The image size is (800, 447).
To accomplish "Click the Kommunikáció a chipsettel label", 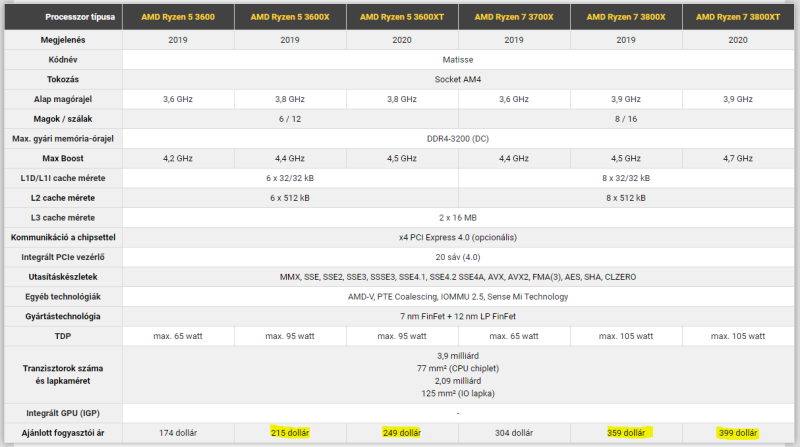I will (x=63, y=237).
